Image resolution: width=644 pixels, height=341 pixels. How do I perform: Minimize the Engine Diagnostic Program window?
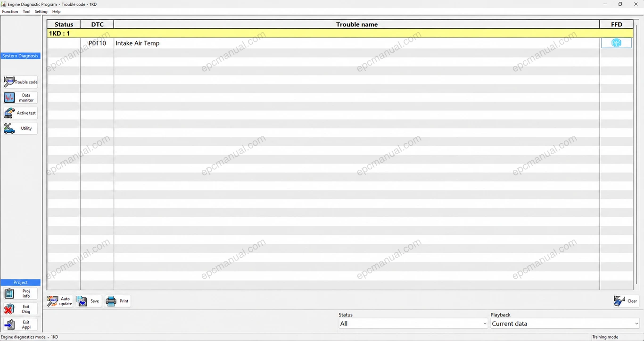(x=605, y=4)
